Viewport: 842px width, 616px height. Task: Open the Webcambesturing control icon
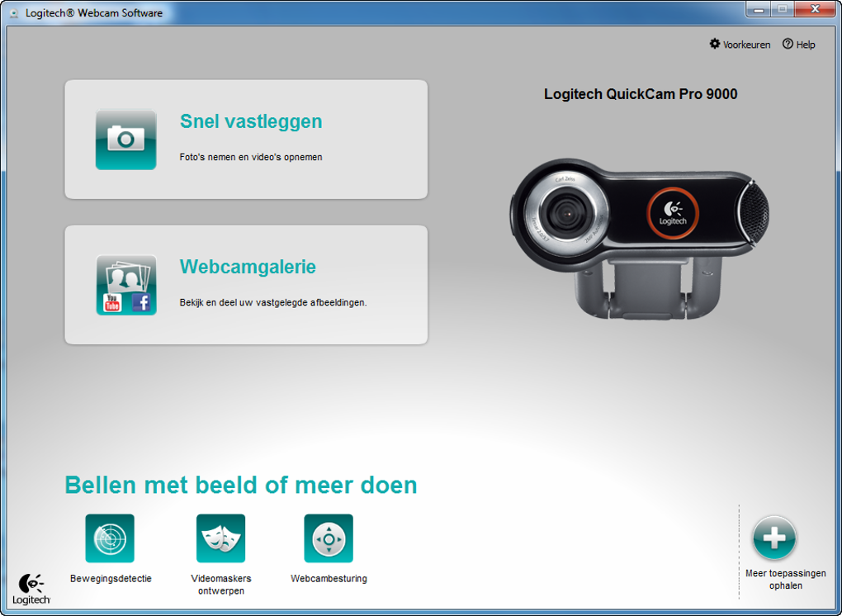click(x=329, y=538)
